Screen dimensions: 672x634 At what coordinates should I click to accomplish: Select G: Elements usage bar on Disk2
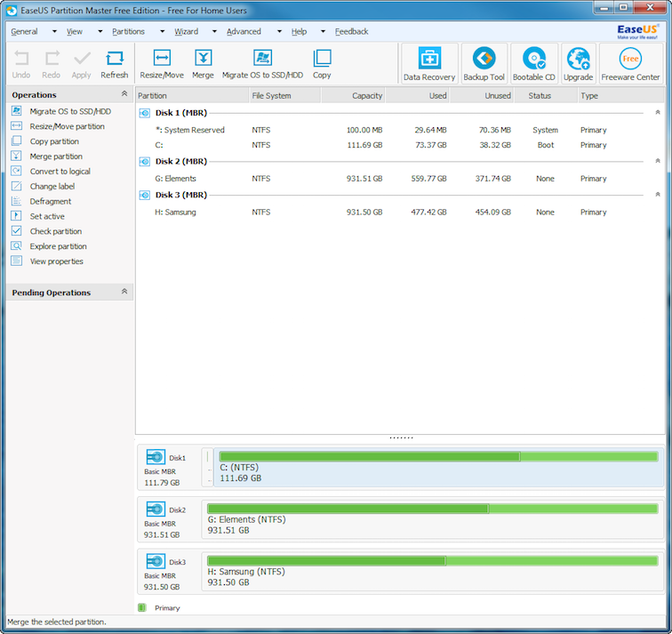433,509
